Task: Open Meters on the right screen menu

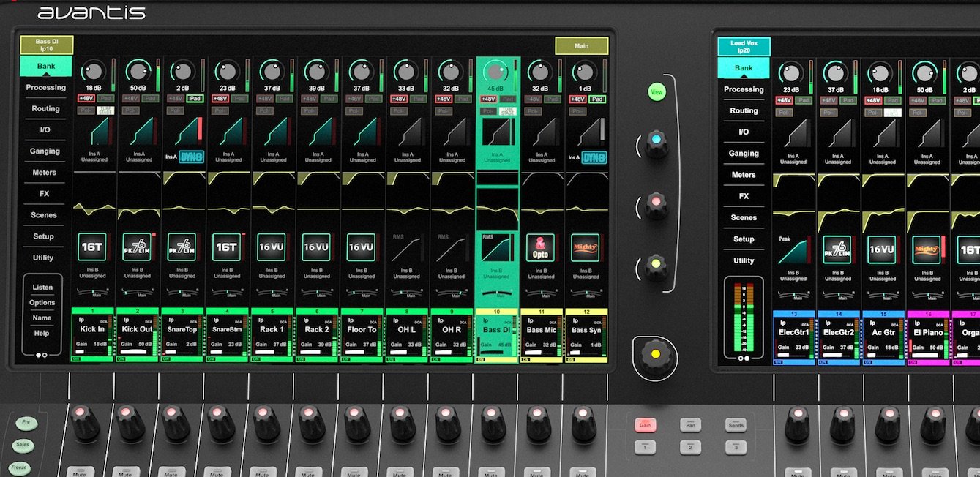Action: (x=744, y=175)
